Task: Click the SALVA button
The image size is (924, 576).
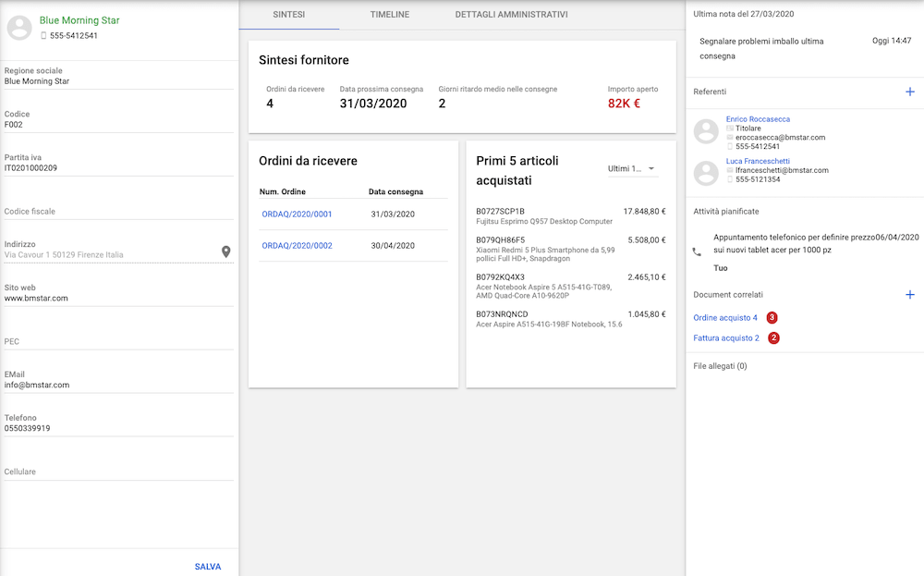Action: point(207,567)
